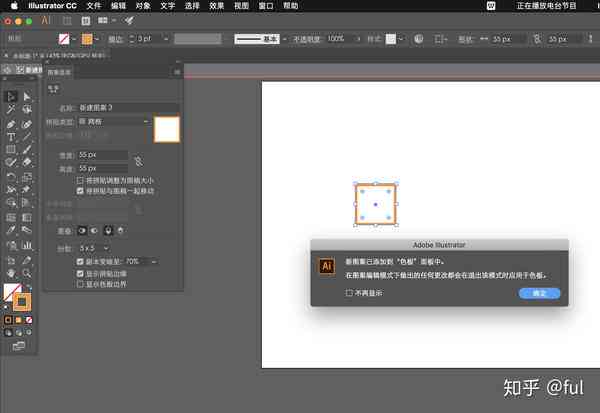Select the Puppet Warp pin tool

click(x=26, y=189)
